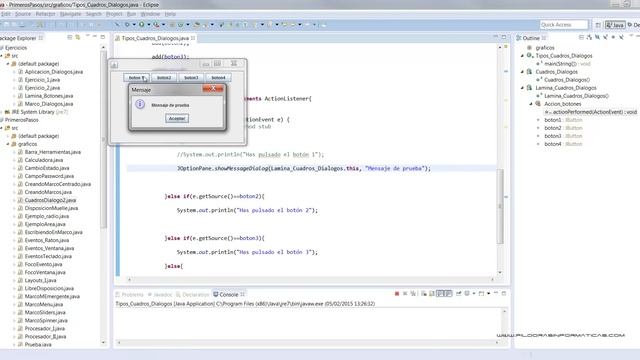Switch to the Javadoc tab
The height and width of the screenshot is (360, 640).
pyautogui.click(x=160, y=294)
